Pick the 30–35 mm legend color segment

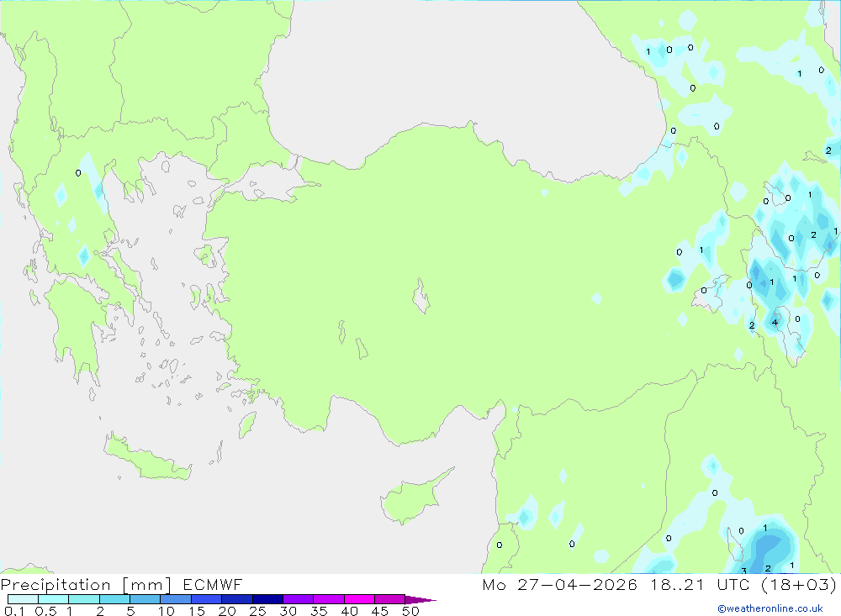(x=298, y=599)
